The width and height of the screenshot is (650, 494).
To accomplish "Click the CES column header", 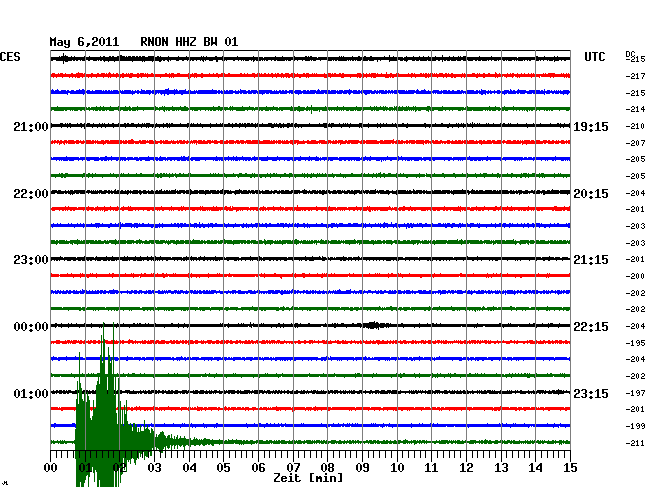I will pos(10,57).
